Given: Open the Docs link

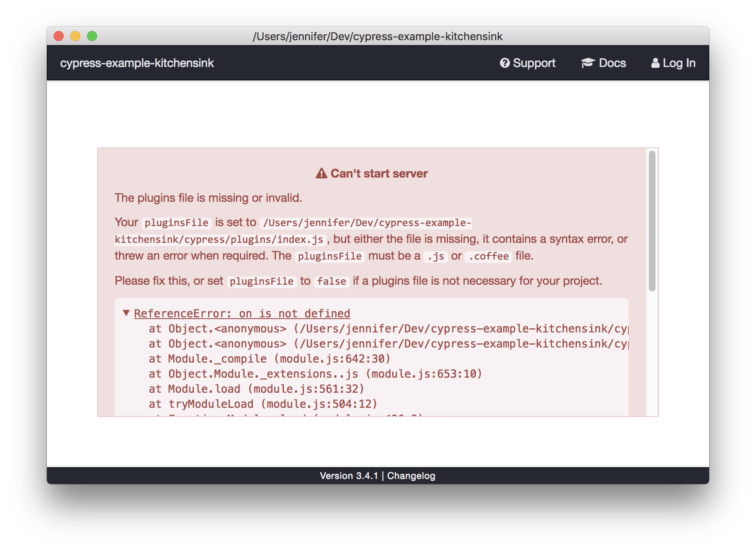Looking at the screenshot, I should pos(604,63).
